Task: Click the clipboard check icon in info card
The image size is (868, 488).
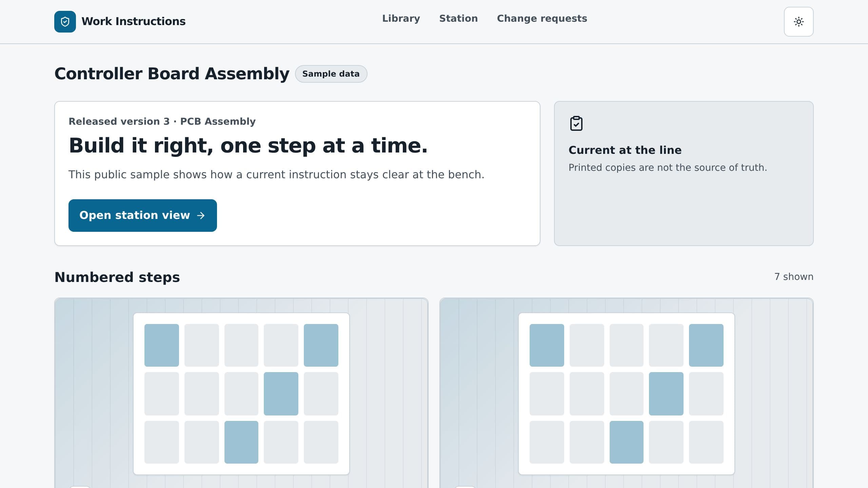Action: click(x=576, y=123)
